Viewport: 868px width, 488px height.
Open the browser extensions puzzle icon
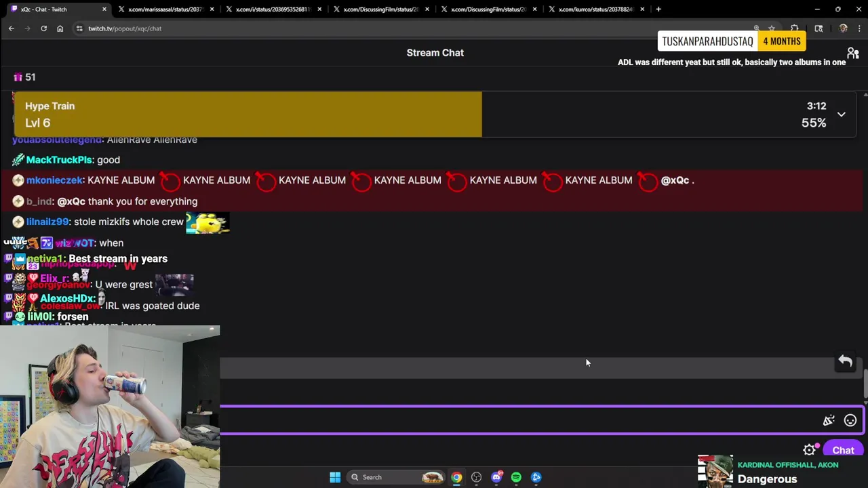(x=795, y=28)
